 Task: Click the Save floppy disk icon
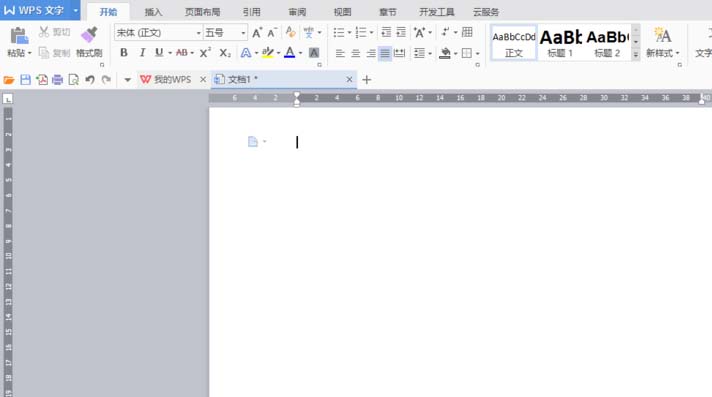pyautogui.click(x=25, y=80)
